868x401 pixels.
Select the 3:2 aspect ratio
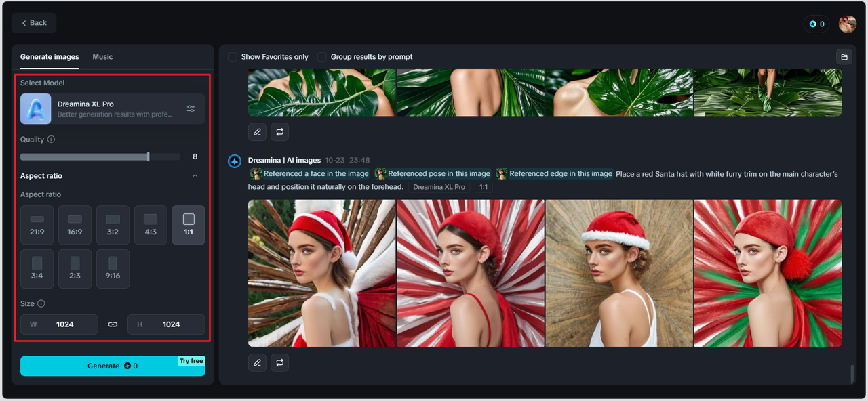(113, 225)
